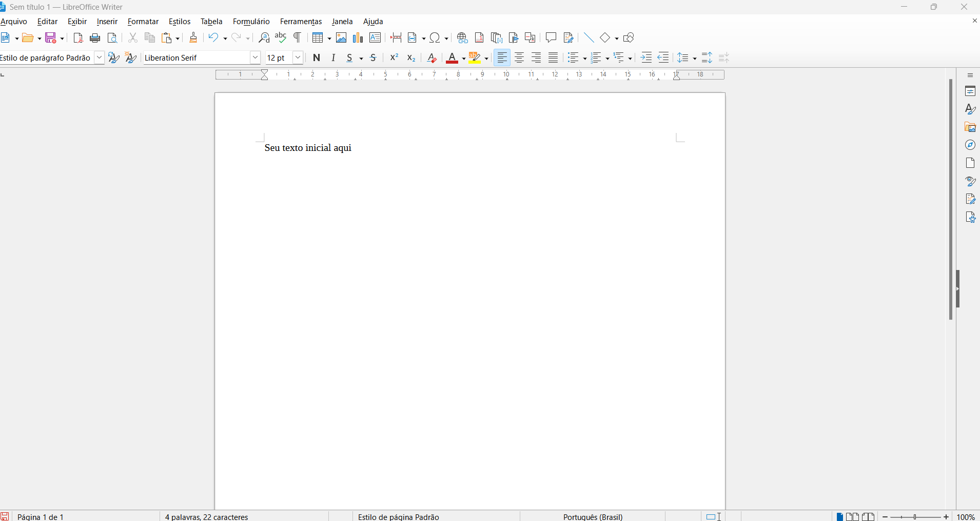
Task: Open the Formatar menu
Action: tap(143, 22)
